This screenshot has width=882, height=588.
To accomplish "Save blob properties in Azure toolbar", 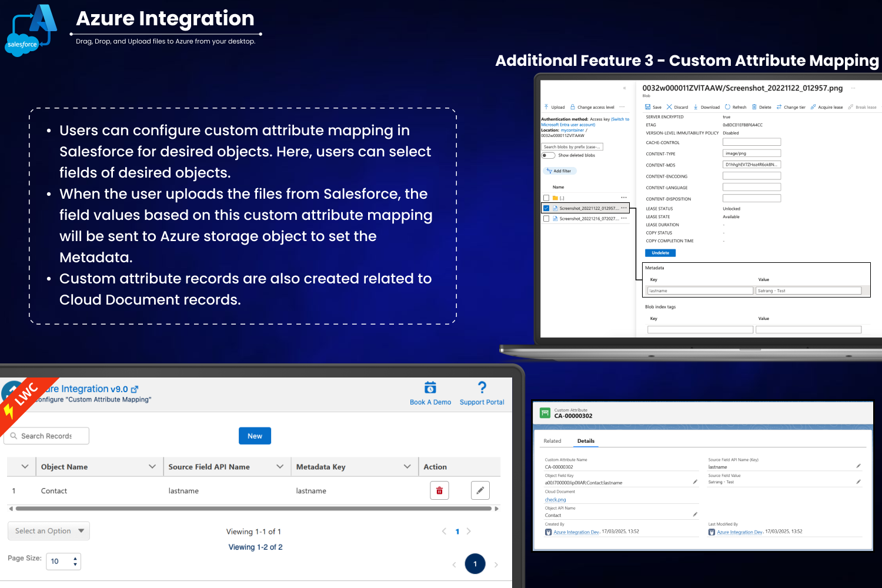I will point(653,107).
